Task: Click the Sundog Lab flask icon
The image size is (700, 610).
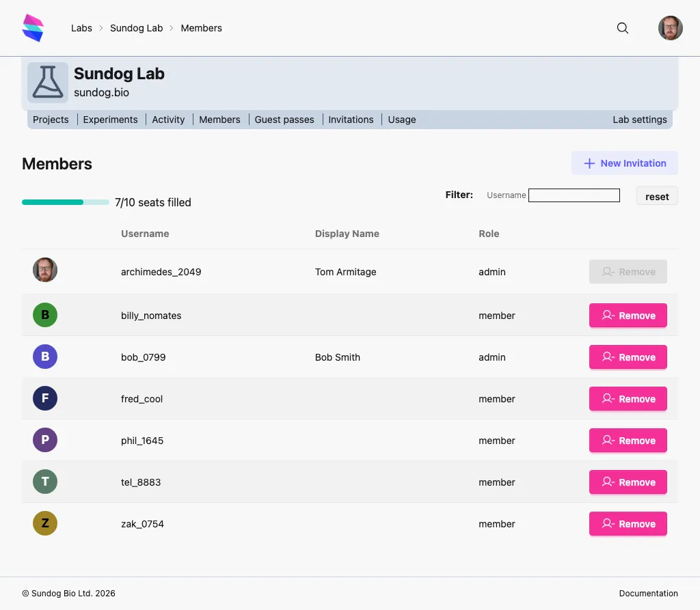Action: (48, 83)
